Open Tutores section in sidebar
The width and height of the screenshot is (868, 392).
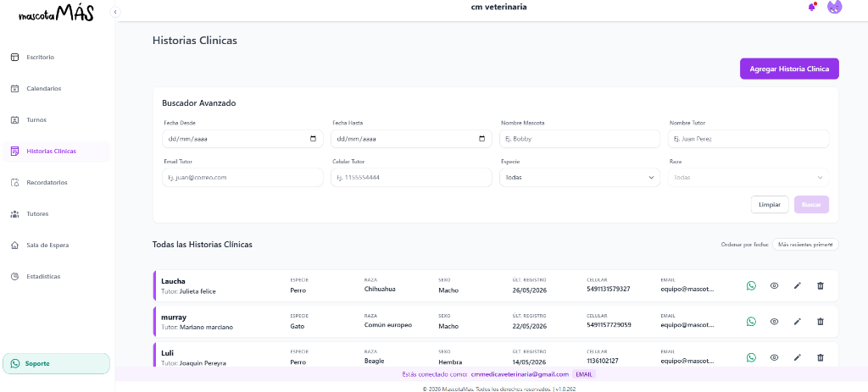click(37, 213)
